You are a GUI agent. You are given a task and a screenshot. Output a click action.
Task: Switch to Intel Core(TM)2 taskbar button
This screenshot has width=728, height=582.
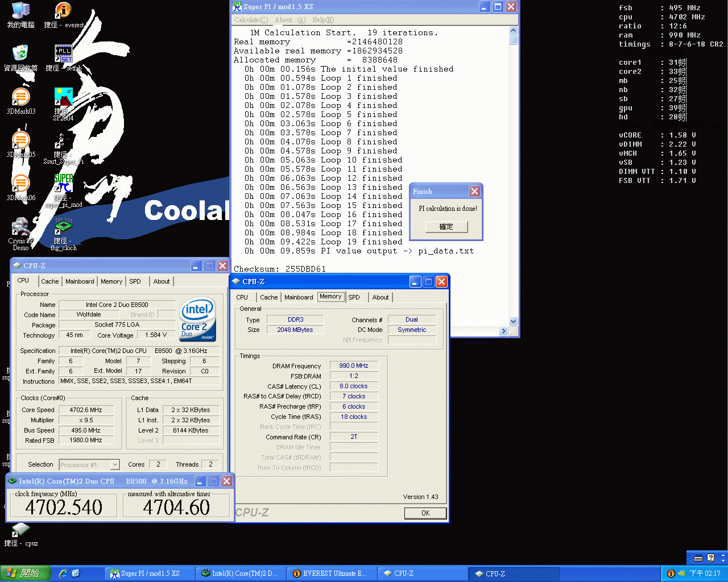pos(241,573)
